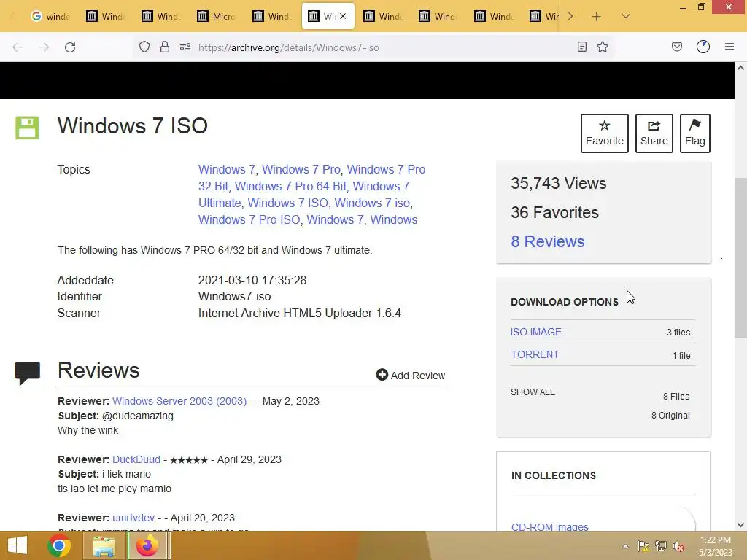Click the page vertical scrollbar thumb
The image size is (747, 560).
740,257
